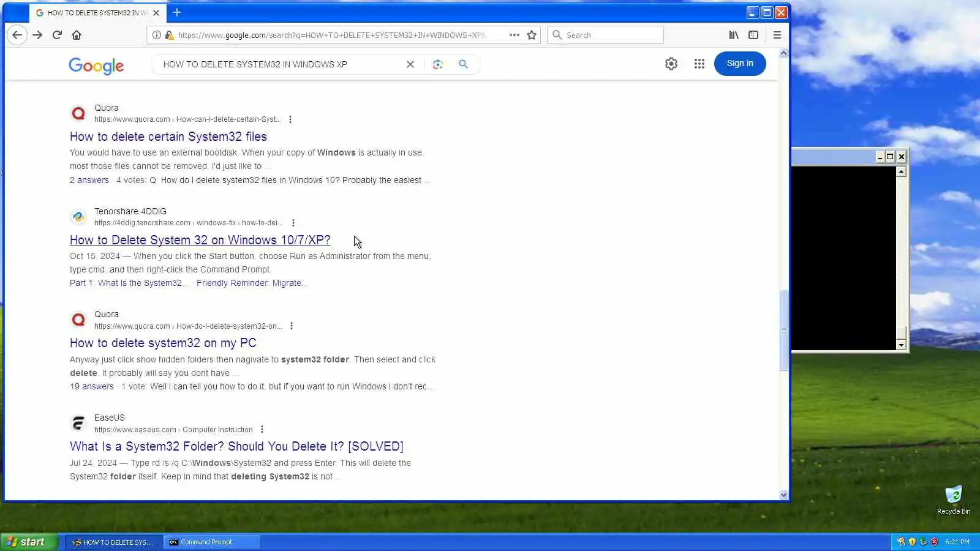Open 'What Is a System32 Folder?' EaseUS result
Image resolution: width=980 pixels, height=551 pixels.
[x=236, y=447]
